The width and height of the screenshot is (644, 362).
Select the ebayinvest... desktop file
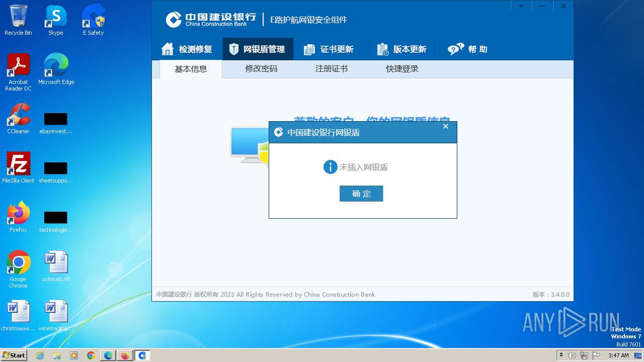[56, 123]
